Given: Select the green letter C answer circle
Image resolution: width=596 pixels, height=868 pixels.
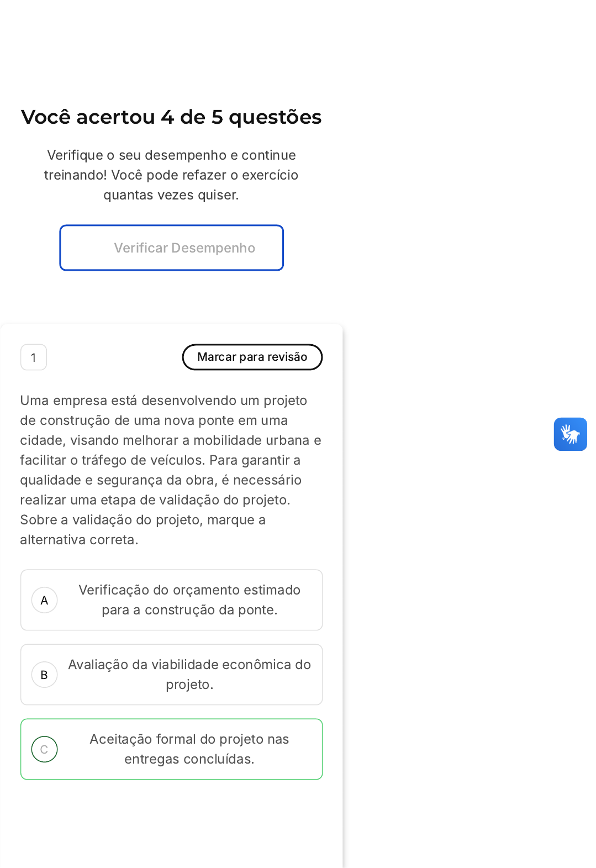Looking at the screenshot, I should (x=45, y=749).
